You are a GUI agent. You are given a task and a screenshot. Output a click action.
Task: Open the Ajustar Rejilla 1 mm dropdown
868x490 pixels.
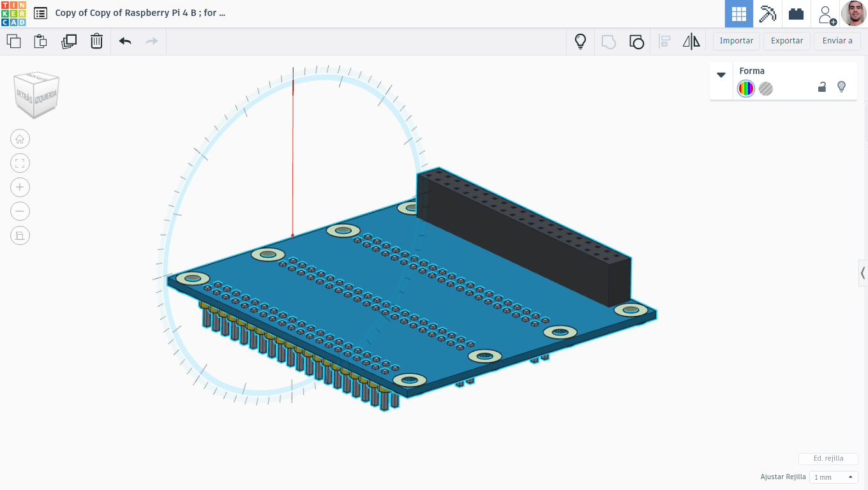pos(834,477)
